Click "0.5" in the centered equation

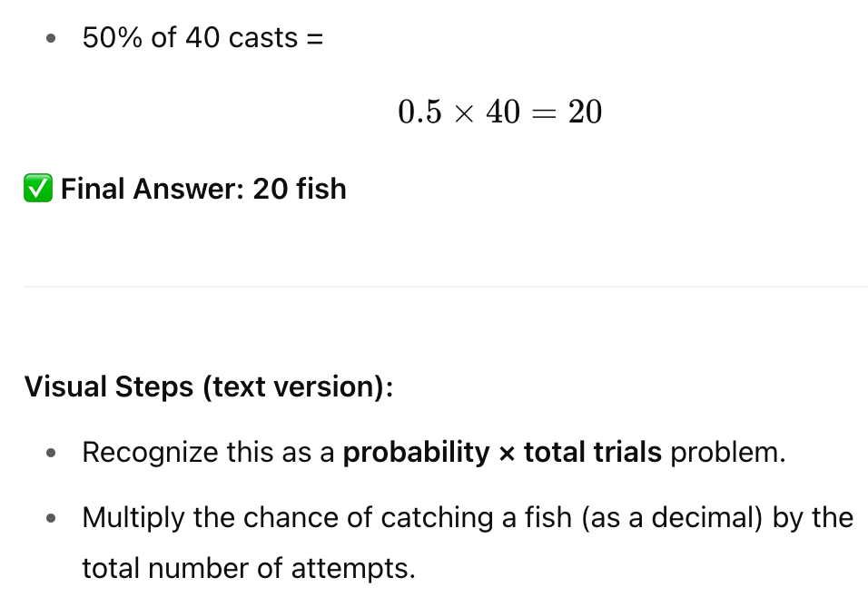click(418, 113)
